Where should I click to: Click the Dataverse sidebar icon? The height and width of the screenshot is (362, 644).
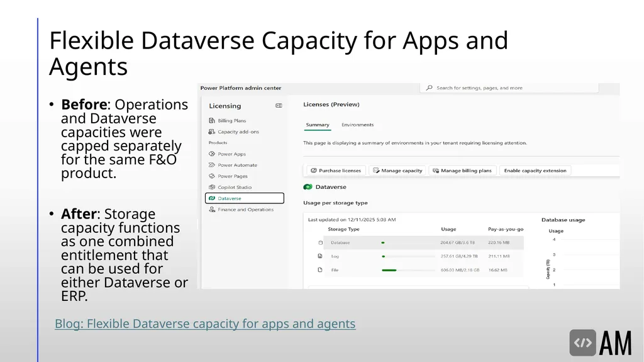tap(212, 198)
